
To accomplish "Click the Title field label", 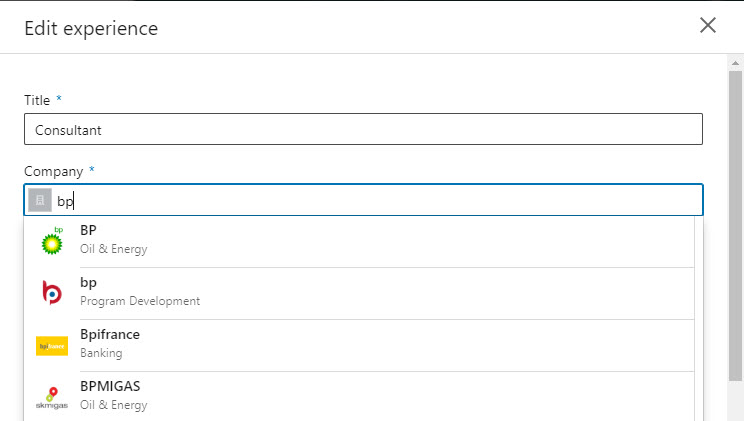I will coord(37,100).
